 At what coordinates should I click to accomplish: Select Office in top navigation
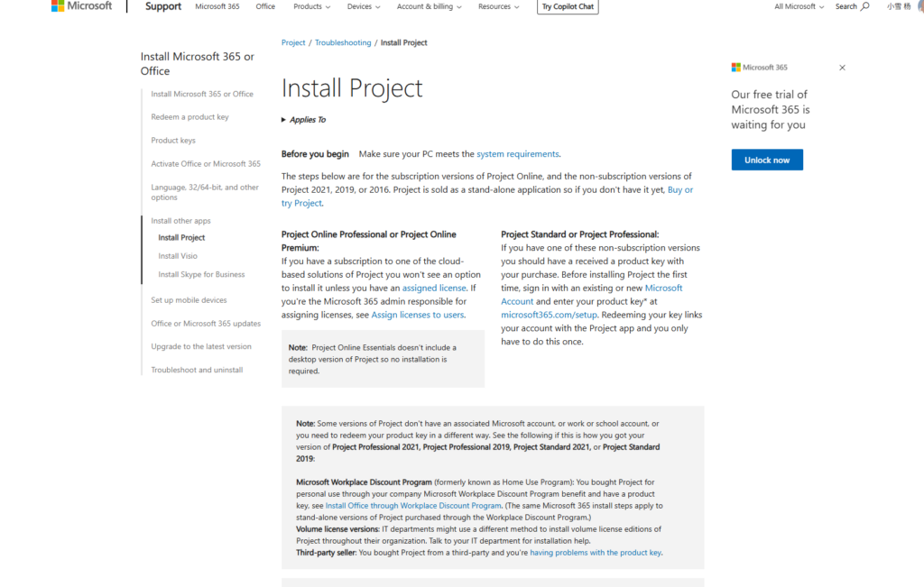pos(265,6)
